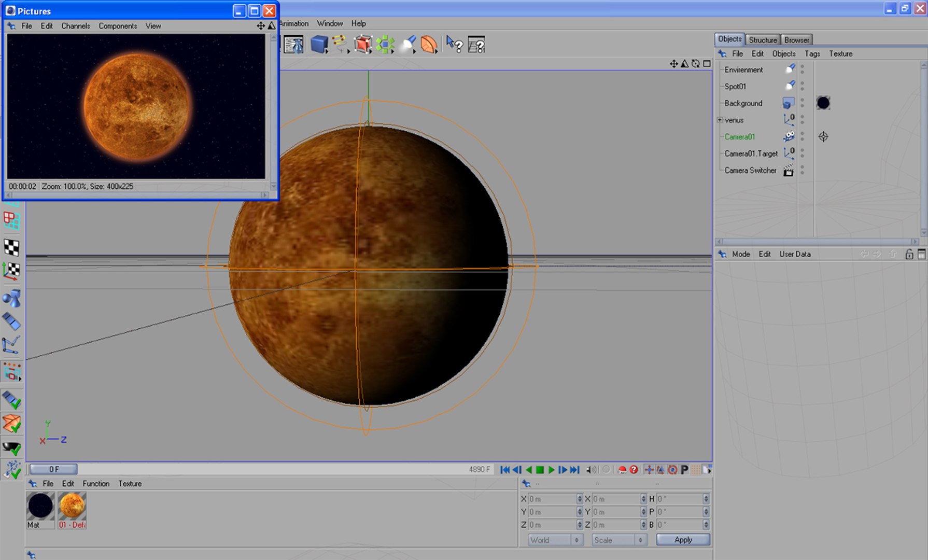This screenshot has width=928, height=560.
Task: Adjust size Y value stepper arrows
Action: (x=643, y=512)
